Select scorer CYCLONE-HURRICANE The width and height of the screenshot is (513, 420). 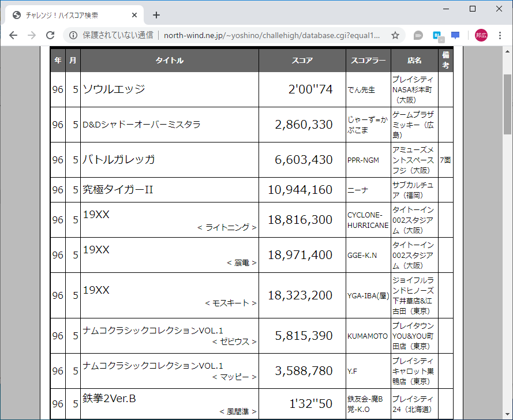click(368, 220)
